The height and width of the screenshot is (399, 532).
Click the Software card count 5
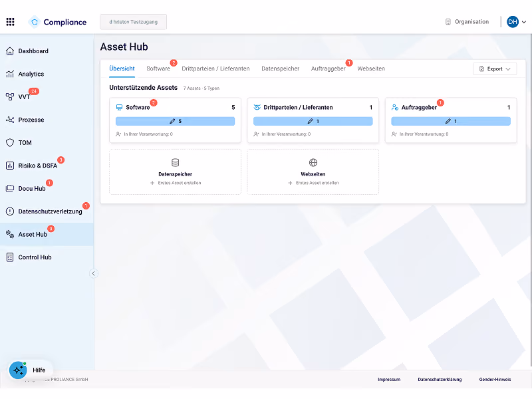coord(233,108)
